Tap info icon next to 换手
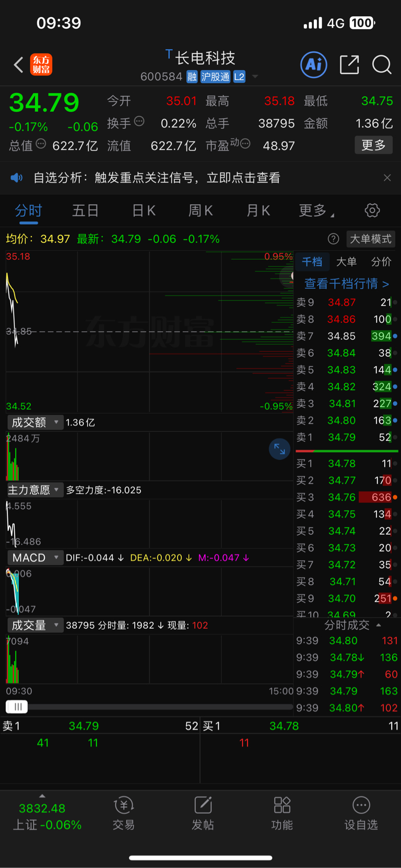 click(139, 121)
